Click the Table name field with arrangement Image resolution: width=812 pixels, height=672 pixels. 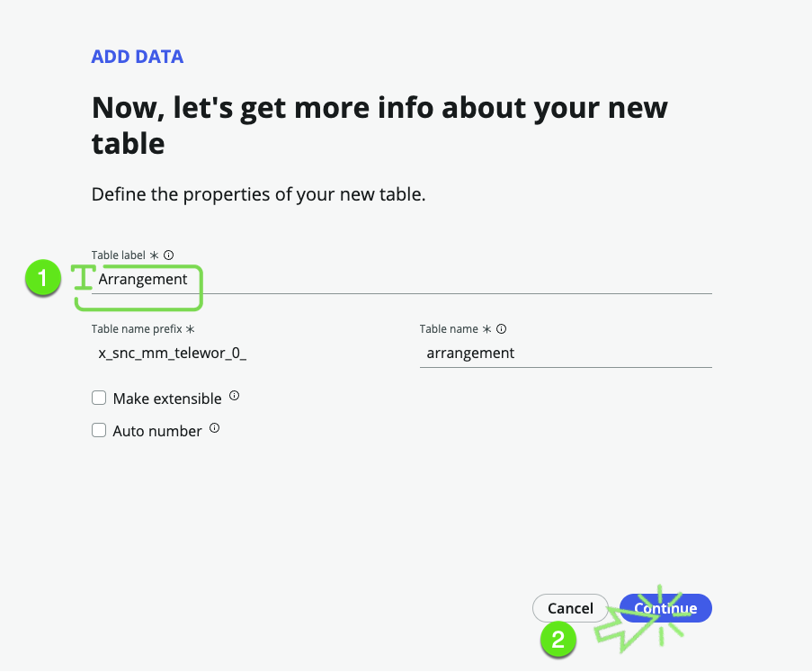pyautogui.click(x=565, y=353)
